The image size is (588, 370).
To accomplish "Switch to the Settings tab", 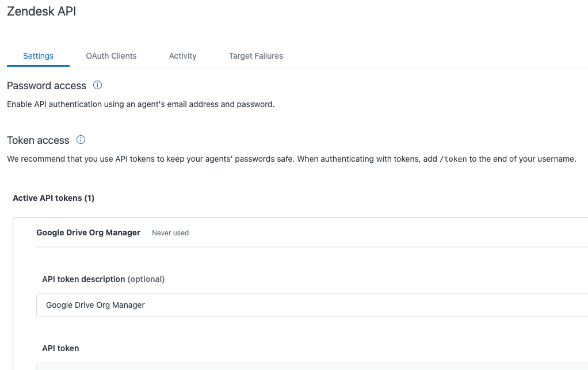I will (38, 56).
